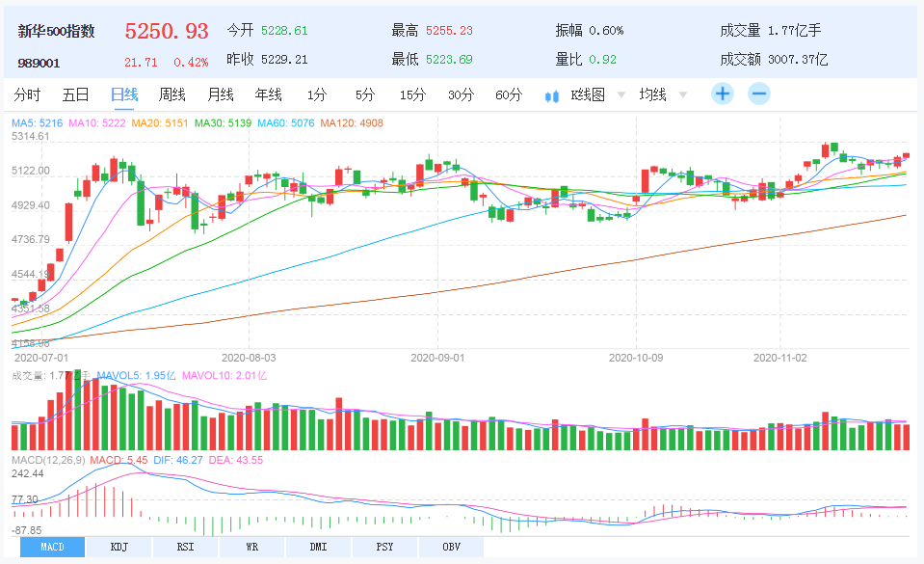Click the candlestick icon beside K线图
Viewport: 924px width, 564px height.
(552, 95)
